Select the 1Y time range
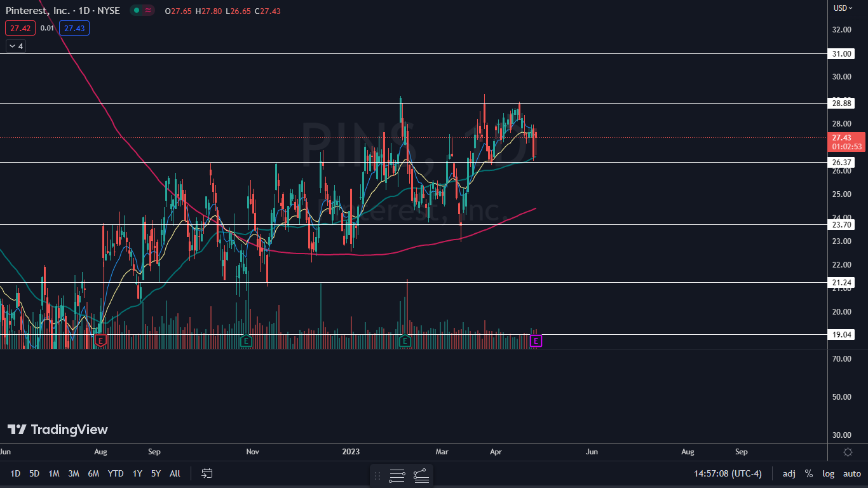The image size is (868, 488). (137, 473)
